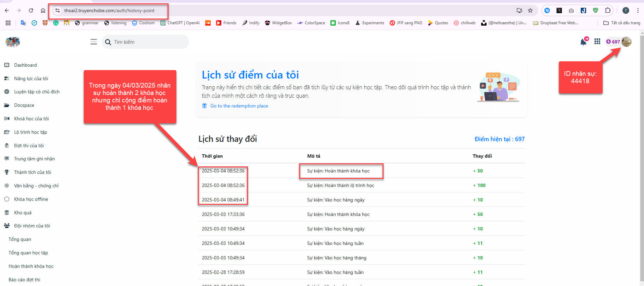Image resolution: width=644 pixels, height=286 pixels.
Task: Click the 697 points badge
Action: (x=613, y=42)
